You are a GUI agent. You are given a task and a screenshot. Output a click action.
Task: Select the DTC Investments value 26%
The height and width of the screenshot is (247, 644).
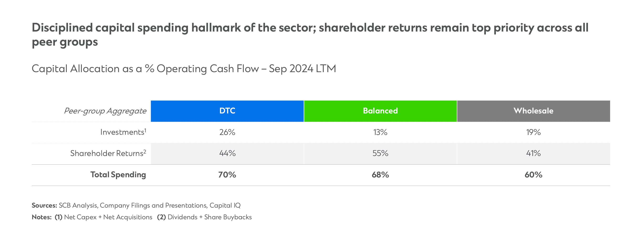227,132
